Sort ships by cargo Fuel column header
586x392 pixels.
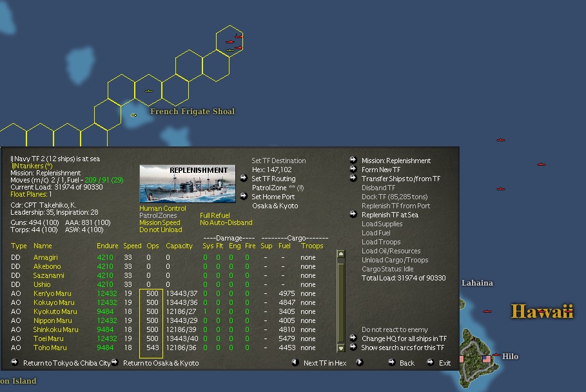pos(284,246)
